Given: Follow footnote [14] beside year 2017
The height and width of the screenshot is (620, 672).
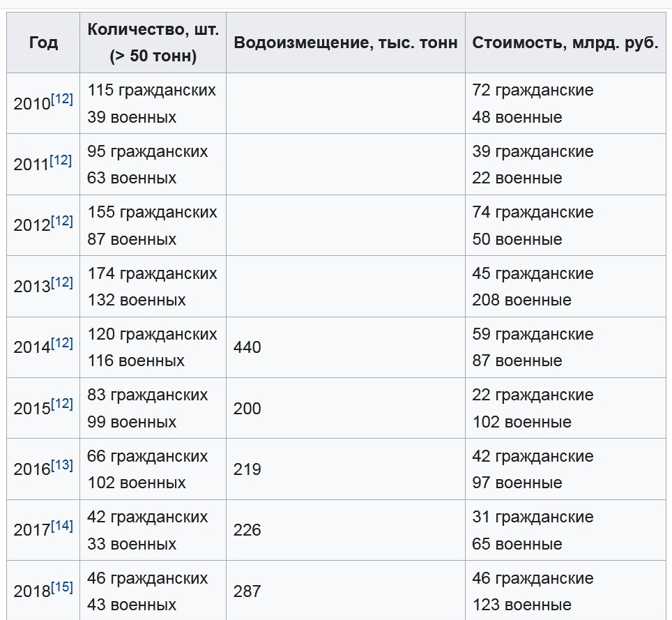Looking at the screenshot, I should point(62,526).
